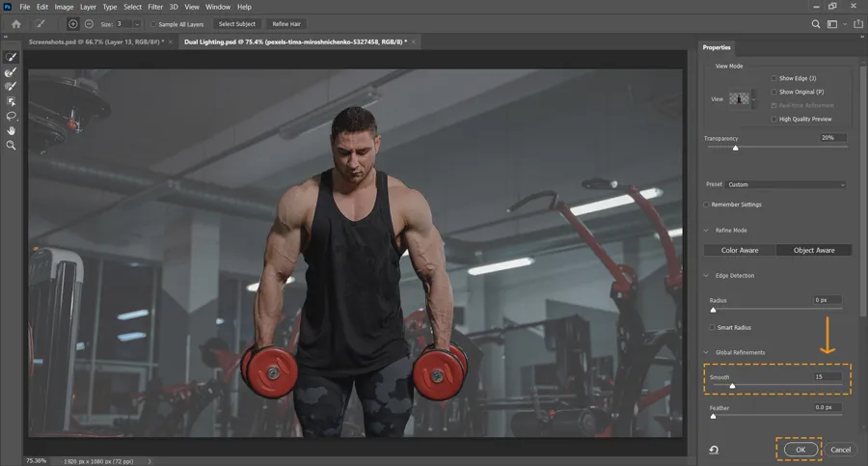
Task: Check the Remember Settings option
Action: coord(707,205)
